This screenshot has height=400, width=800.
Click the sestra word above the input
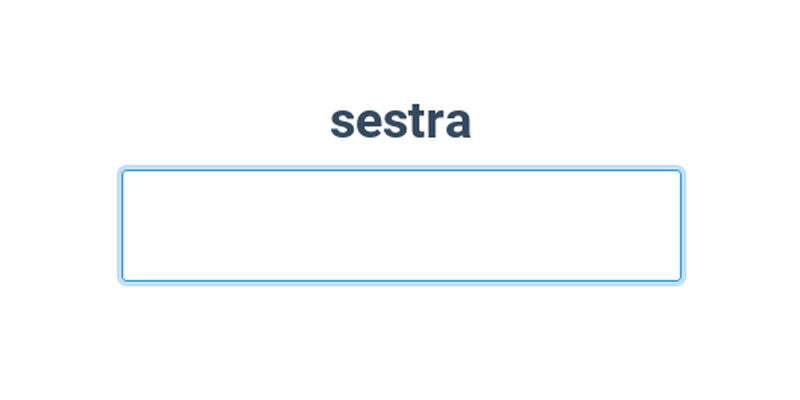(x=400, y=122)
